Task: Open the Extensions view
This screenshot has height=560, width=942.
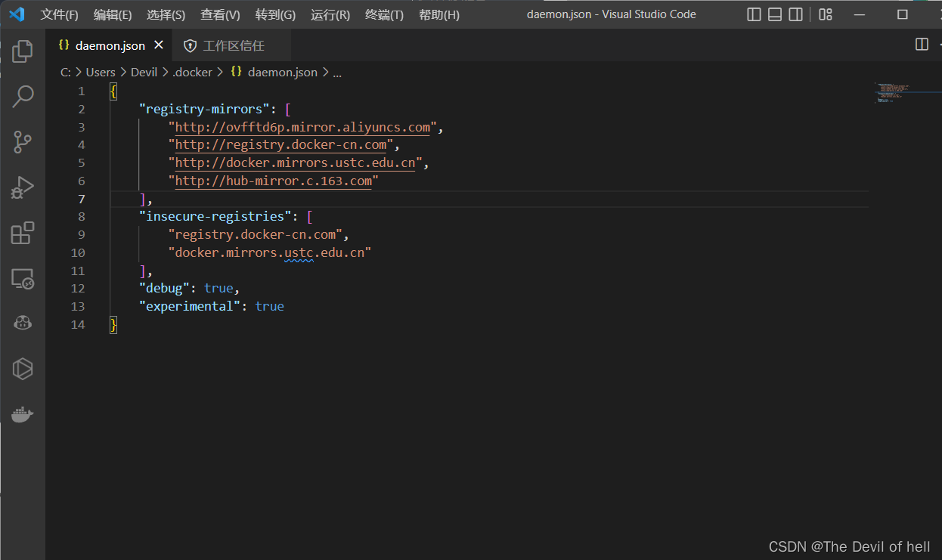Action: (23, 233)
